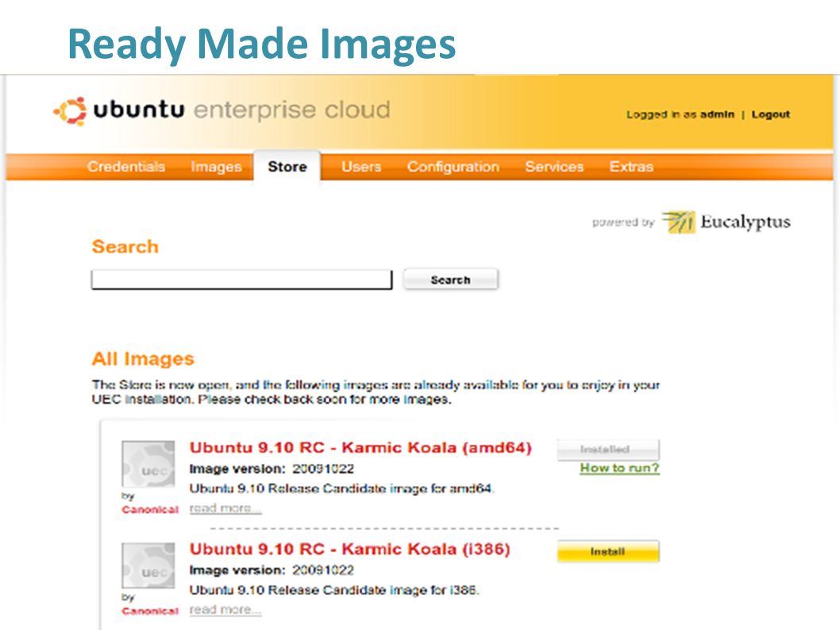Open the Extras tab
The width and height of the screenshot is (840, 630).
pyautogui.click(x=632, y=167)
